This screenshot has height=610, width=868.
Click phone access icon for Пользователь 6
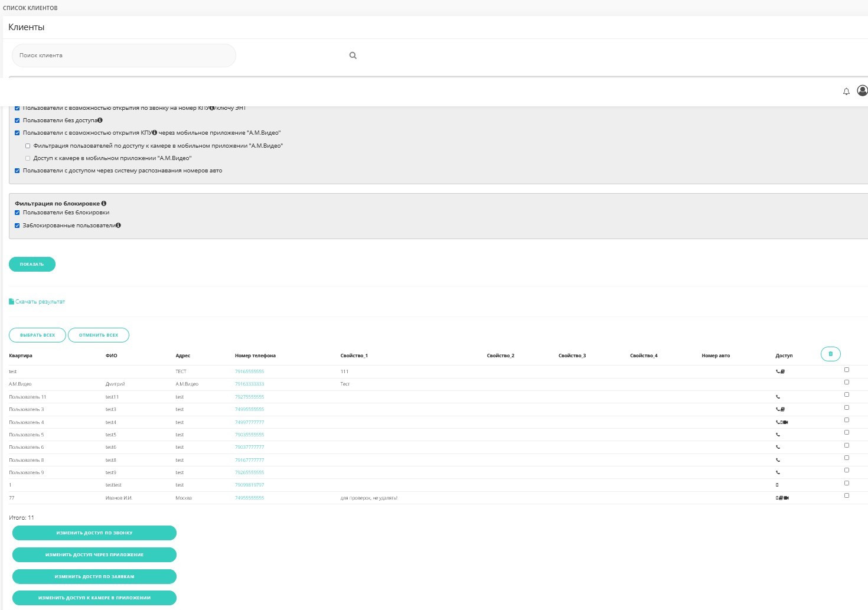click(x=778, y=447)
